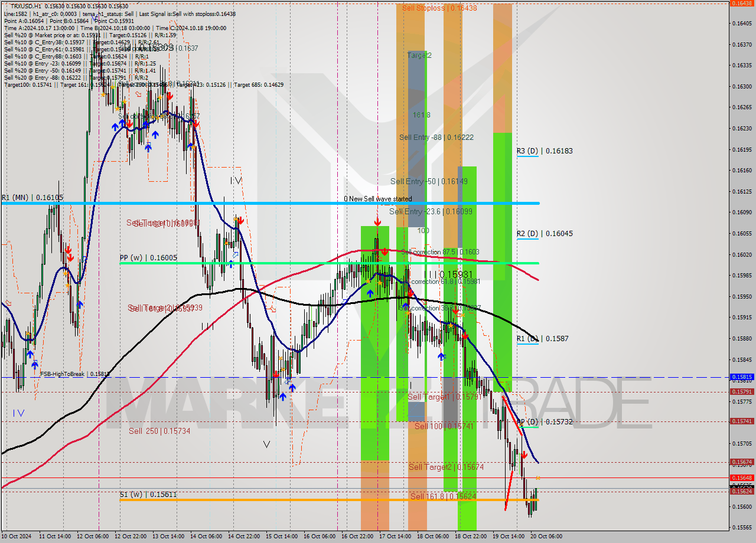Select the Sell Entry -50 | 0.16149 label
Viewport: 756px width, 543px height.
point(429,182)
